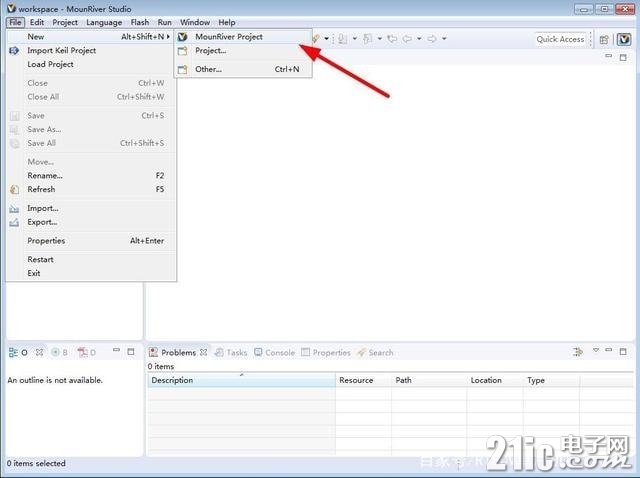Expand the forward navigation history dropdown
Screen dimensions: 640x478
(x=444, y=39)
